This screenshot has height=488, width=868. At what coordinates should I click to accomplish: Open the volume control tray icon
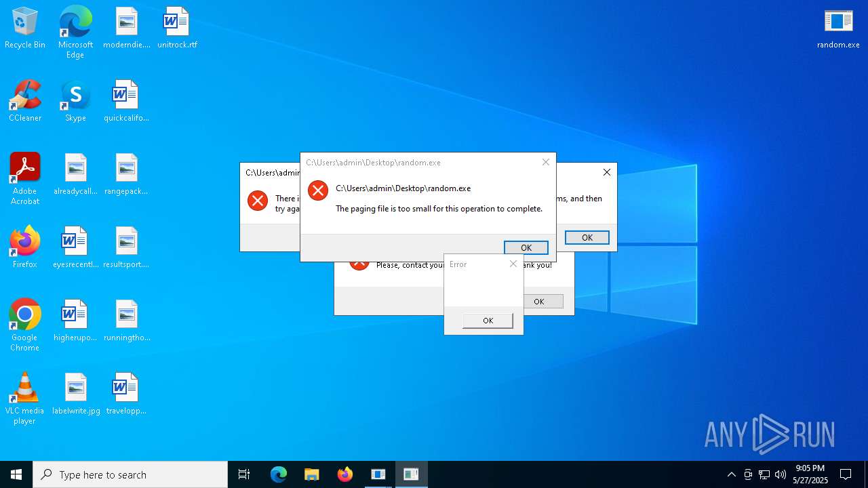pyautogui.click(x=781, y=474)
